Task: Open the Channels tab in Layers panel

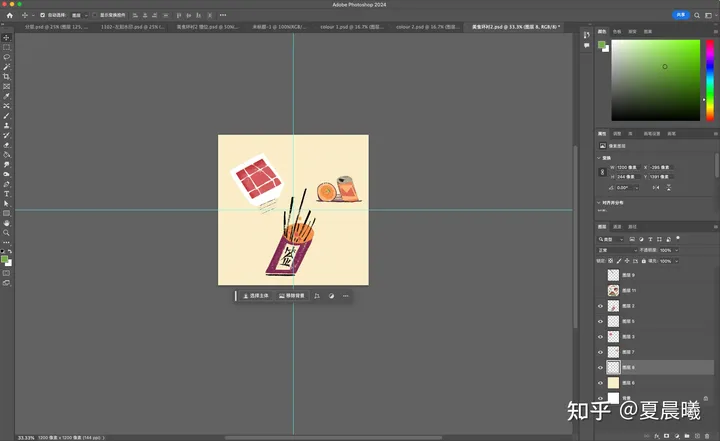Action: (x=617, y=227)
